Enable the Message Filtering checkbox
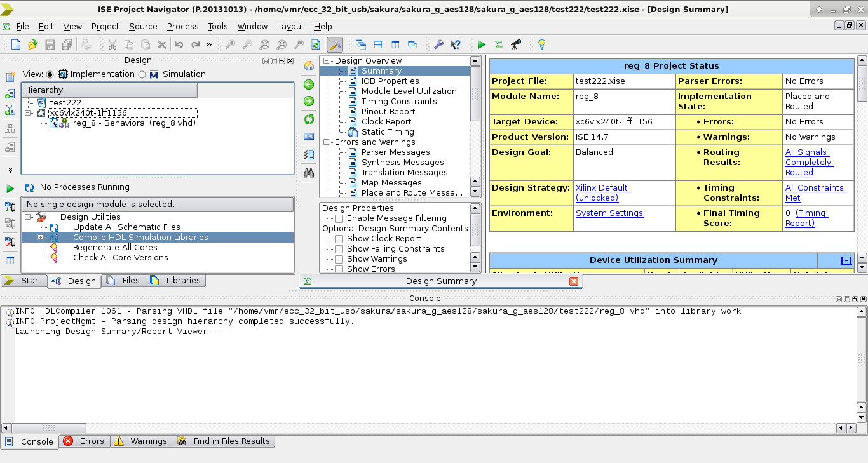Viewport: 868px width, 463px height. pos(339,218)
